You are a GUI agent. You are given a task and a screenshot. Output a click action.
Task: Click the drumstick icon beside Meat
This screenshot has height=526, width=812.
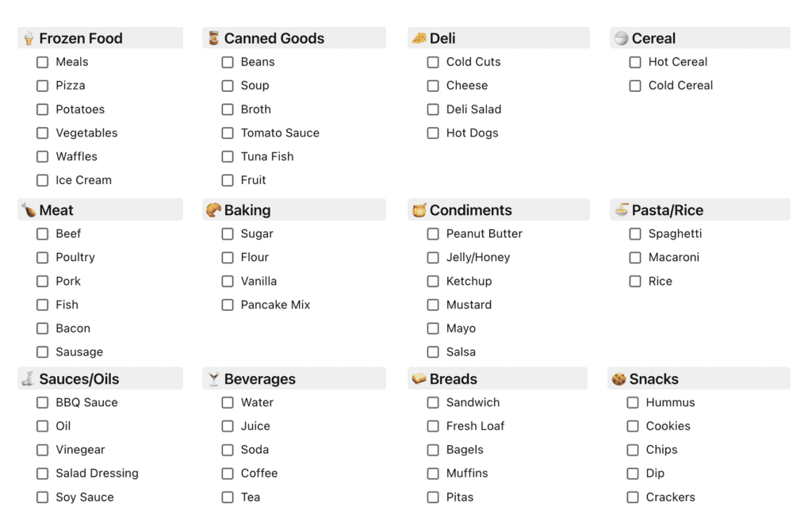tap(29, 210)
